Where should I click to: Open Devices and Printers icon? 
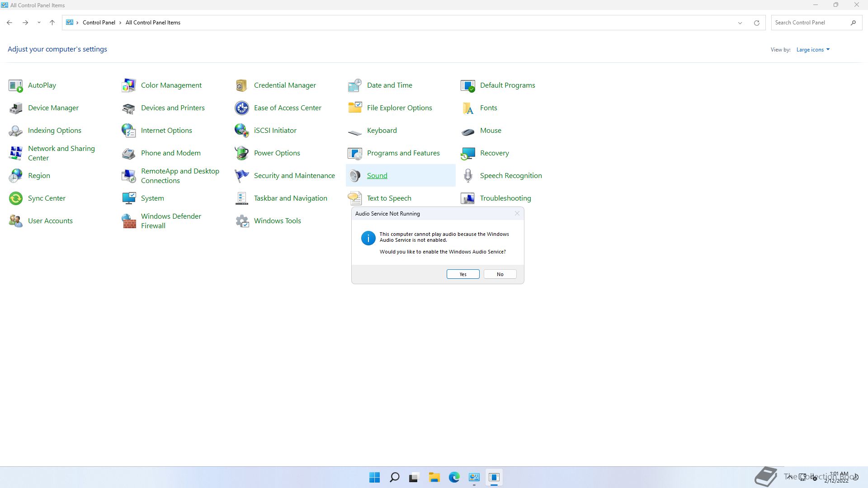128,108
